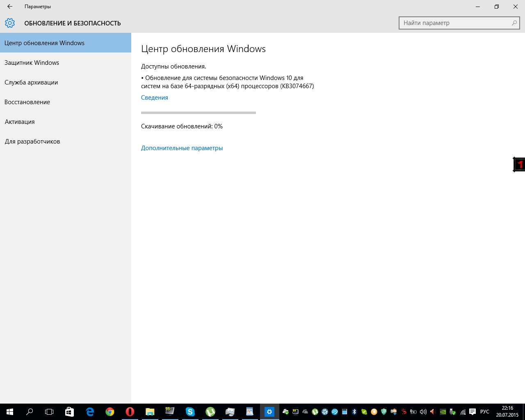Select Центр обновления Windows in sidebar
The image size is (525, 420).
[66, 43]
